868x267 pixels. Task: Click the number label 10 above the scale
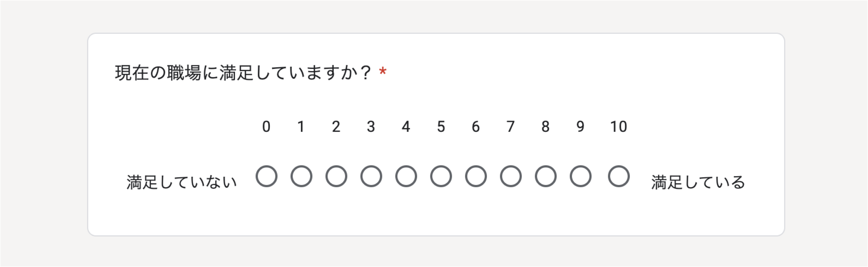(x=619, y=127)
